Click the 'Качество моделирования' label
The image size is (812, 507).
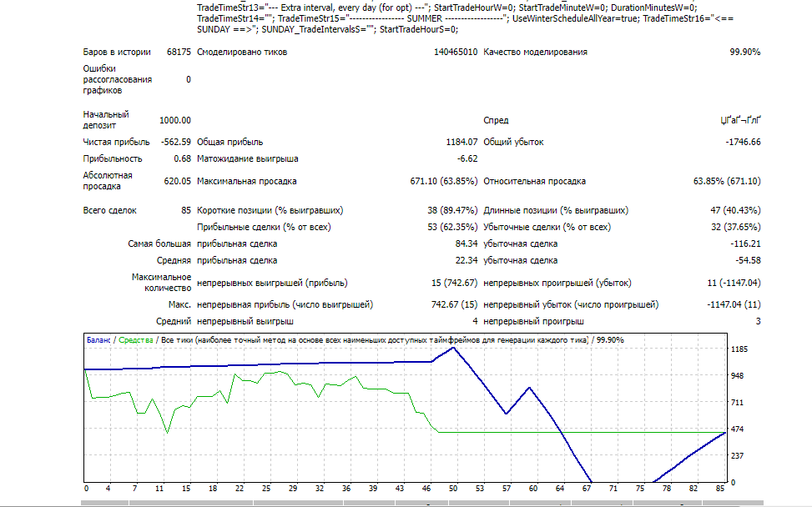pyautogui.click(x=535, y=53)
